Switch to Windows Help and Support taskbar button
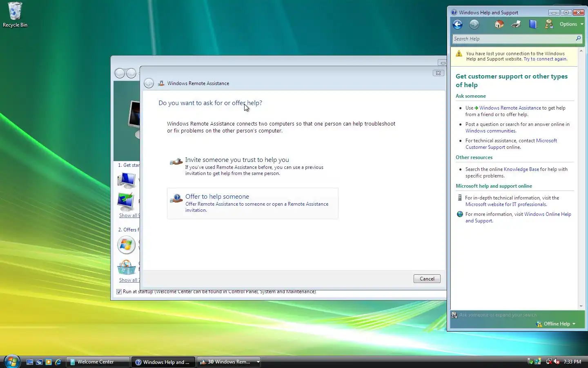This screenshot has height=368, width=588. (x=163, y=362)
